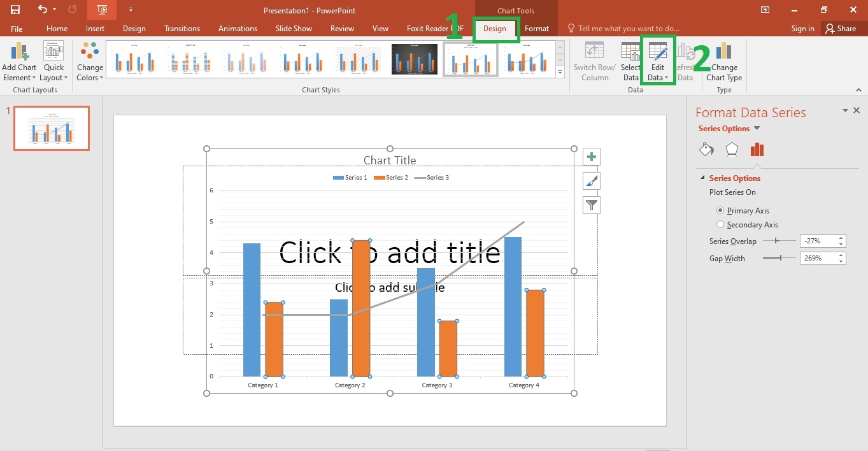Adjust the Gap Width slider

tap(779, 258)
